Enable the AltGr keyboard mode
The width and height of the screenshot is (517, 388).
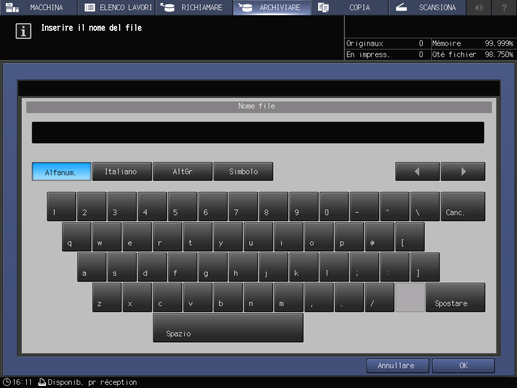(x=182, y=172)
